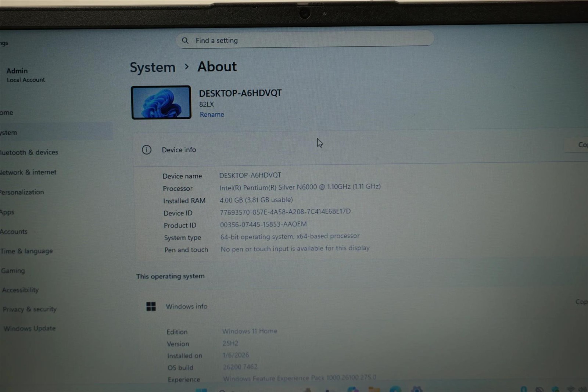Copy Windows info with its Copy button
The image size is (588, 392).
[581, 302]
